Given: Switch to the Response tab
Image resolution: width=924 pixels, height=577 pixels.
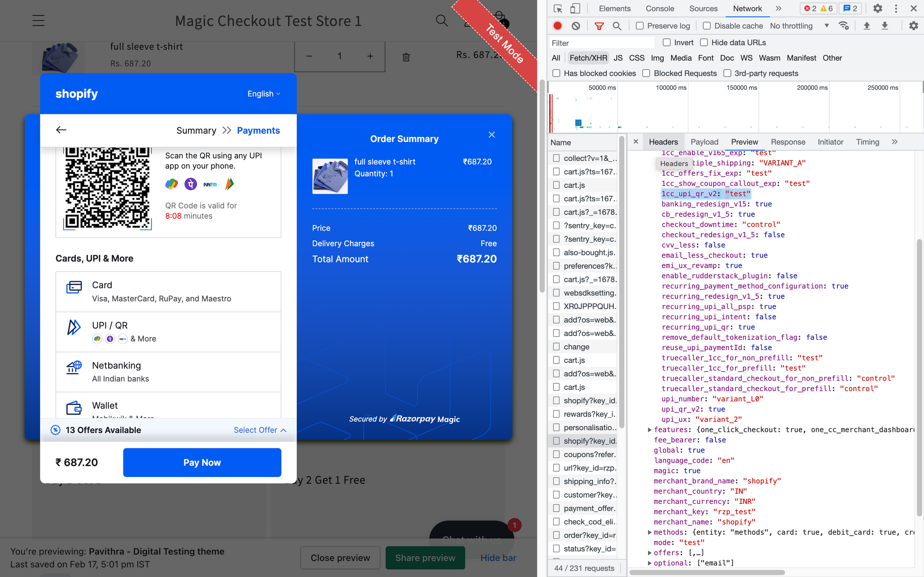Looking at the screenshot, I should 788,142.
